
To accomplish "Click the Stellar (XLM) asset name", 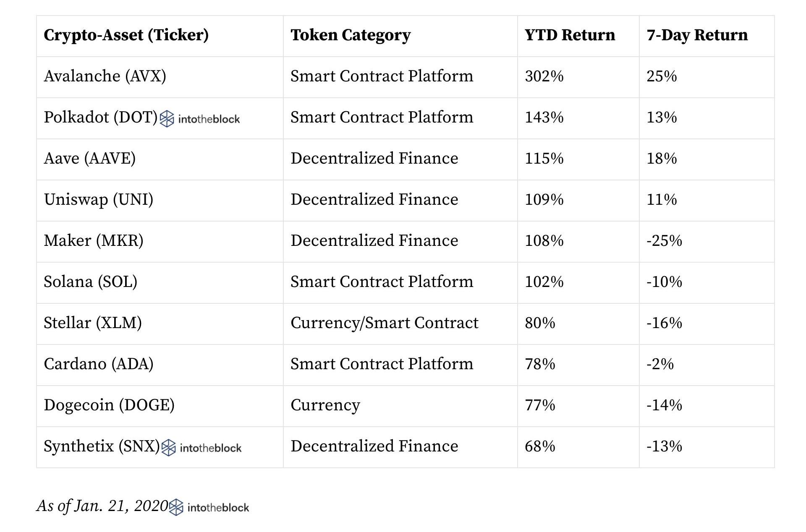I will tap(93, 323).
